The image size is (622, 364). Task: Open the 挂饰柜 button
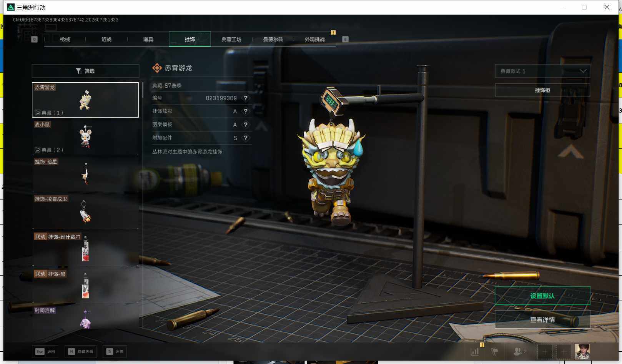[x=542, y=90]
